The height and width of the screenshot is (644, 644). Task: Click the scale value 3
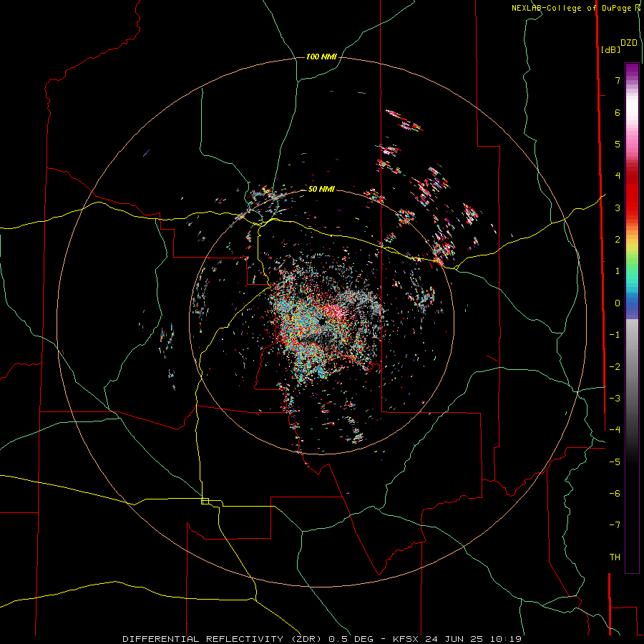618,208
